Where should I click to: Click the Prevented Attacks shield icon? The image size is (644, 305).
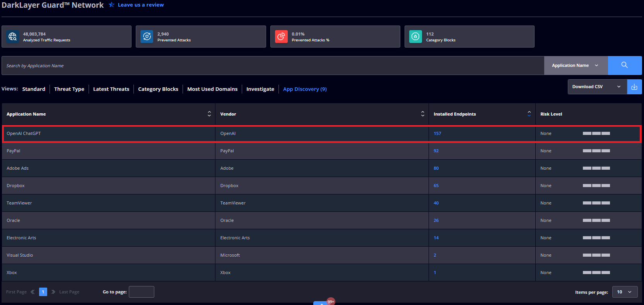[x=147, y=37]
